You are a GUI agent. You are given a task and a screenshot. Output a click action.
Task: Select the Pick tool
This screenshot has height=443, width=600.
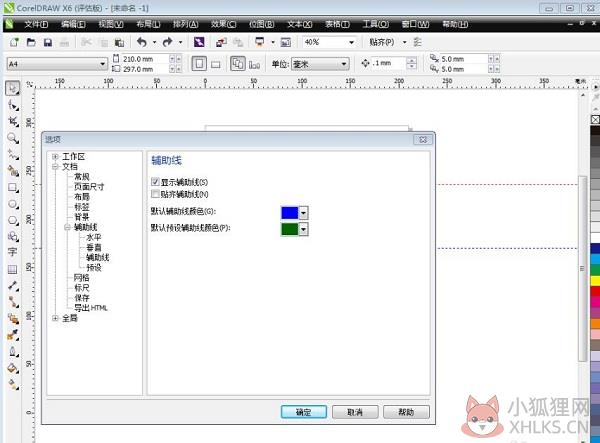click(x=13, y=88)
